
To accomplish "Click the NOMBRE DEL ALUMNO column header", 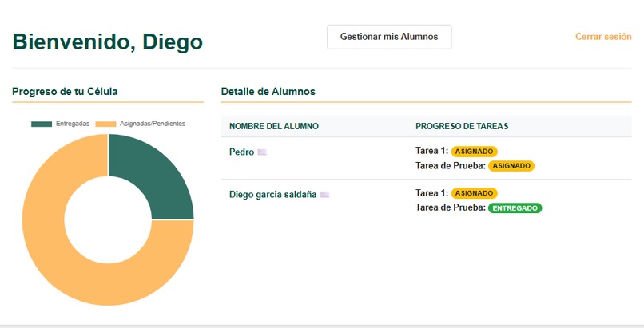I will 274,126.
